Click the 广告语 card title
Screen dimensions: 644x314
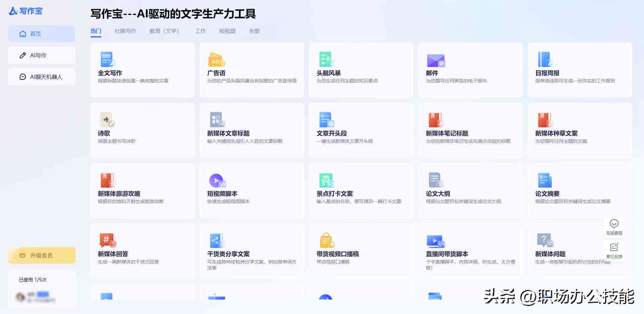click(216, 73)
